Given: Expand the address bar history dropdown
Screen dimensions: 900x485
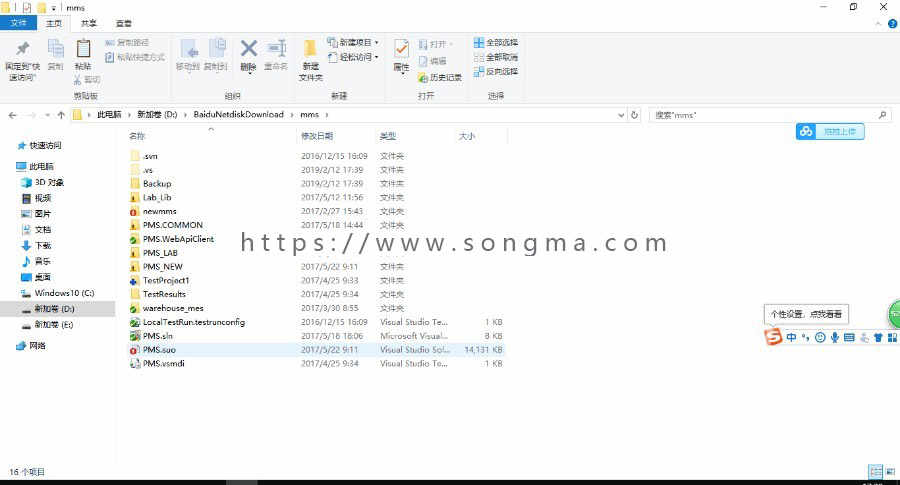Looking at the screenshot, I should 621,115.
